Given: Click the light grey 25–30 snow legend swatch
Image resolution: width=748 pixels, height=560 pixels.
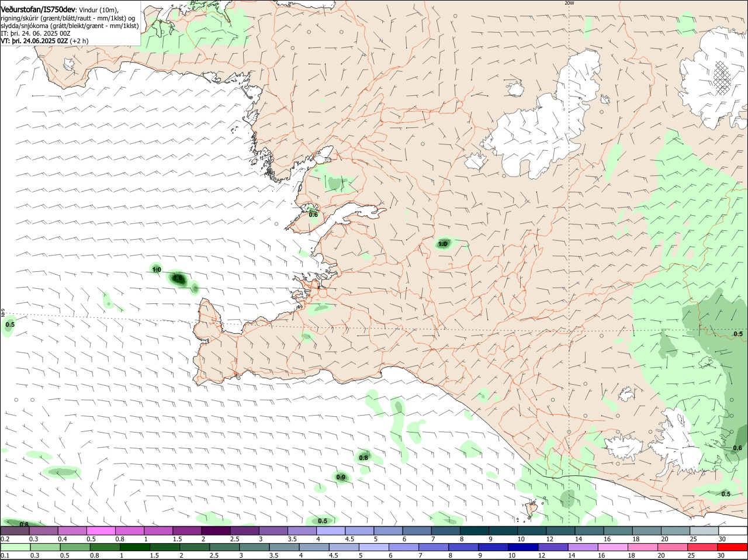Looking at the screenshot, I should [x=704, y=531].
